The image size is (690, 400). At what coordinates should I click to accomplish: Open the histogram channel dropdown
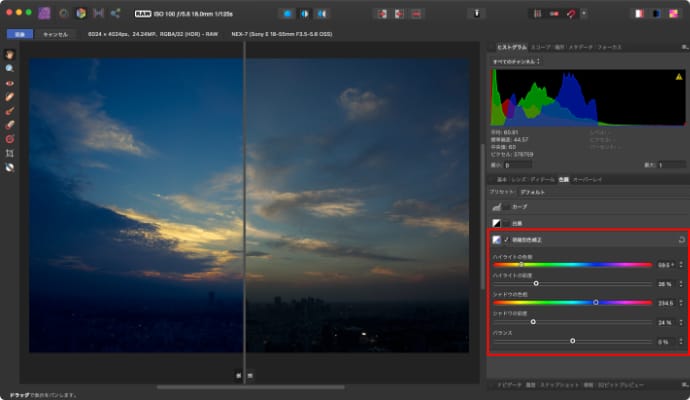coord(516,61)
